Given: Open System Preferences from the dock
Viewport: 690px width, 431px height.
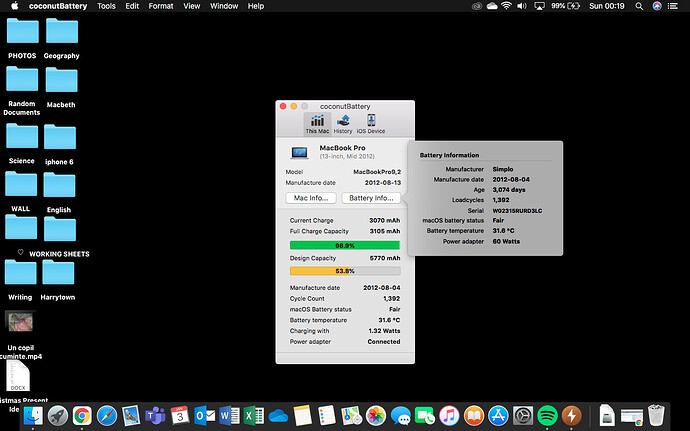Looking at the screenshot, I should coord(523,416).
